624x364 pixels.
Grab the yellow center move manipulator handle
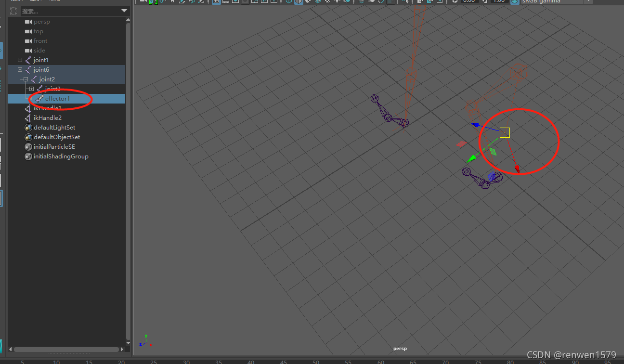click(x=505, y=132)
